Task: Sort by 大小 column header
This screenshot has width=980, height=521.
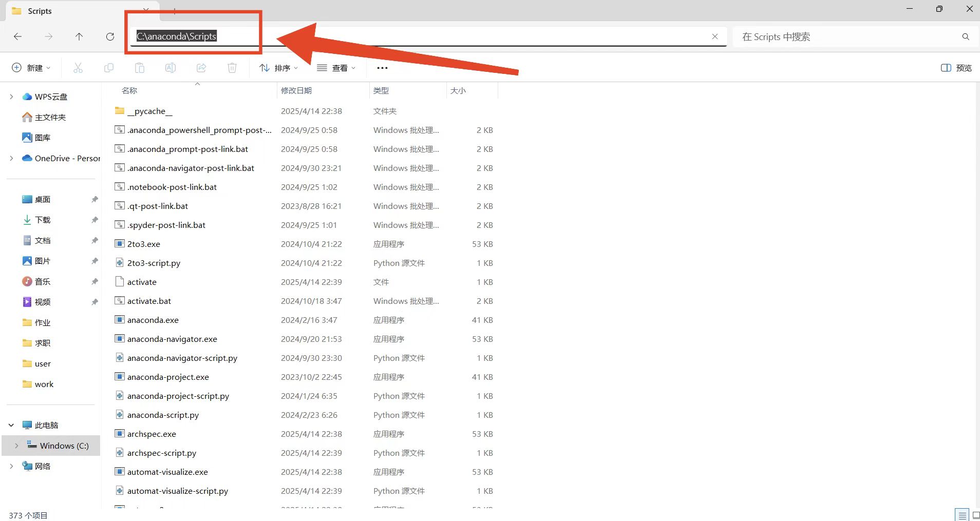Action: click(x=458, y=90)
